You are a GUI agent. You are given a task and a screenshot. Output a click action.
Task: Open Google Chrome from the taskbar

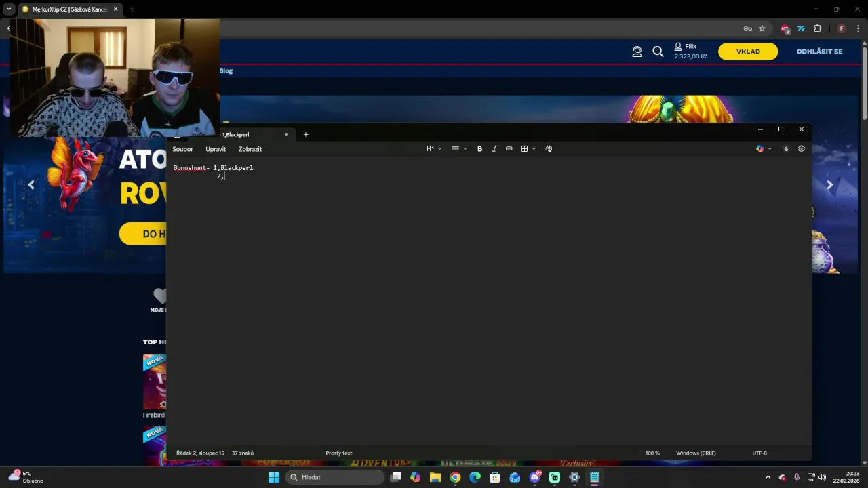pyautogui.click(x=455, y=477)
